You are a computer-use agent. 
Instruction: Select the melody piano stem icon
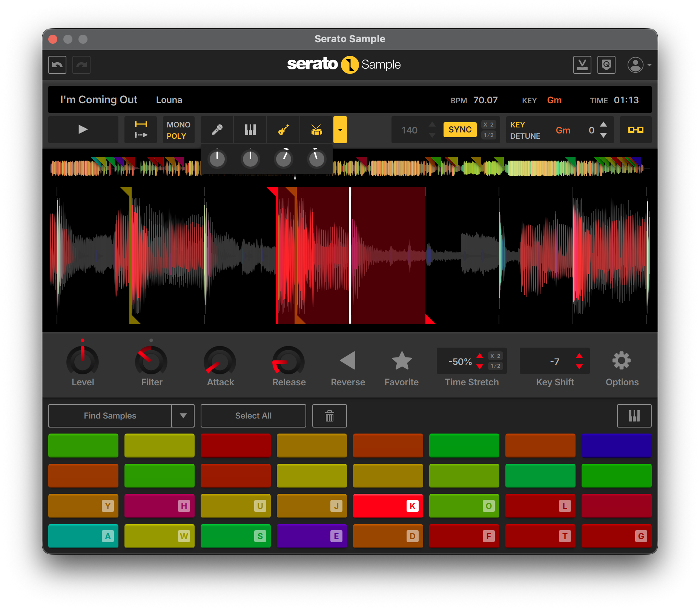point(250,130)
